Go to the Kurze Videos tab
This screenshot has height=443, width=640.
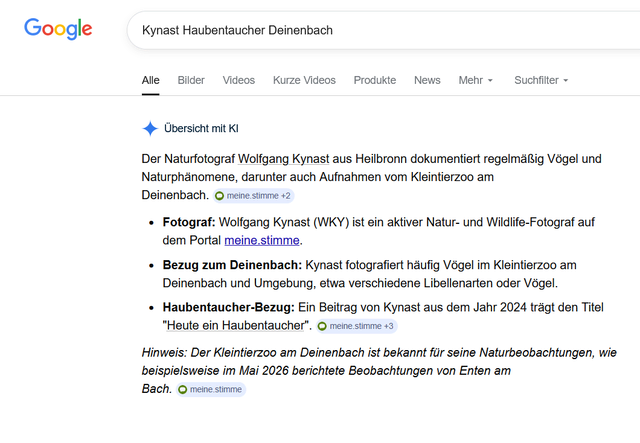[x=304, y=80]
